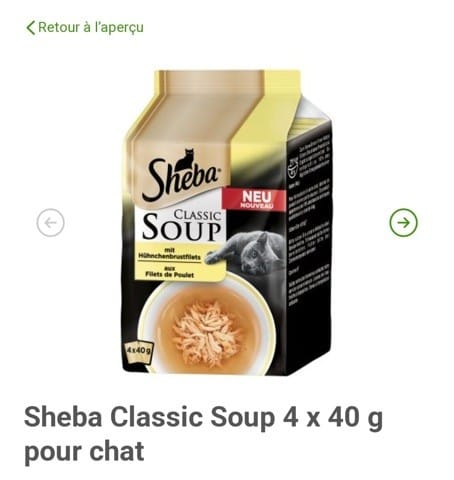Click the 4x40g pouch icon on package
The width and height of the screenshot is (454, 480).
139,353
